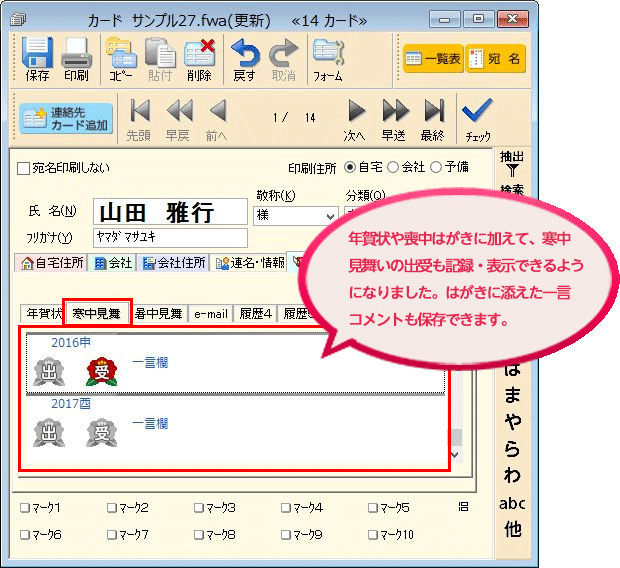Check the マーク1 checkbox
Screen dimensions: 620x568
24,508
